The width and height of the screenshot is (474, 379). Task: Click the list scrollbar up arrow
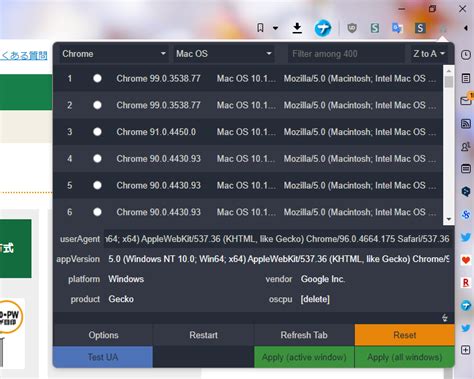coord(448,71)
